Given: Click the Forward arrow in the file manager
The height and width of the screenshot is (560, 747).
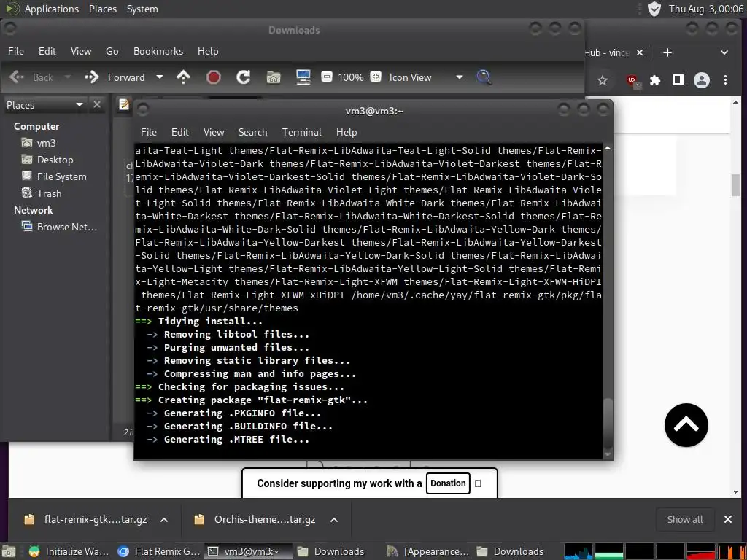Looking at the screenshot, I should 91,77.
